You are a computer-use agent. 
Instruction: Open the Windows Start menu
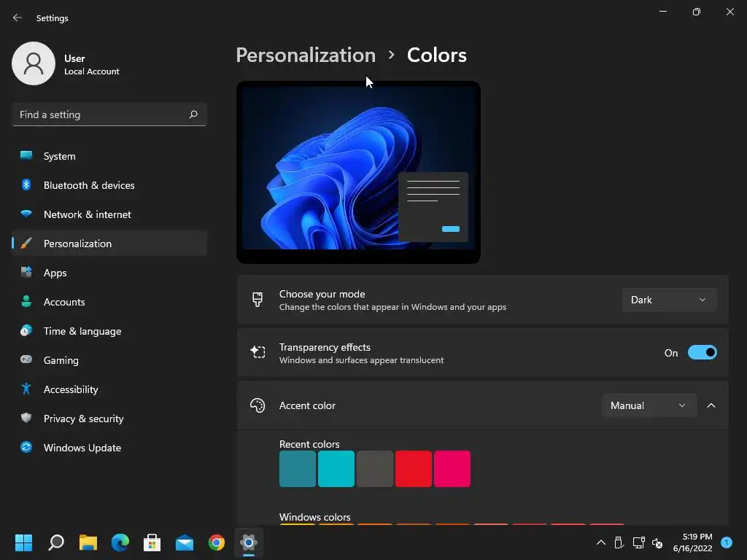(23, 542)
